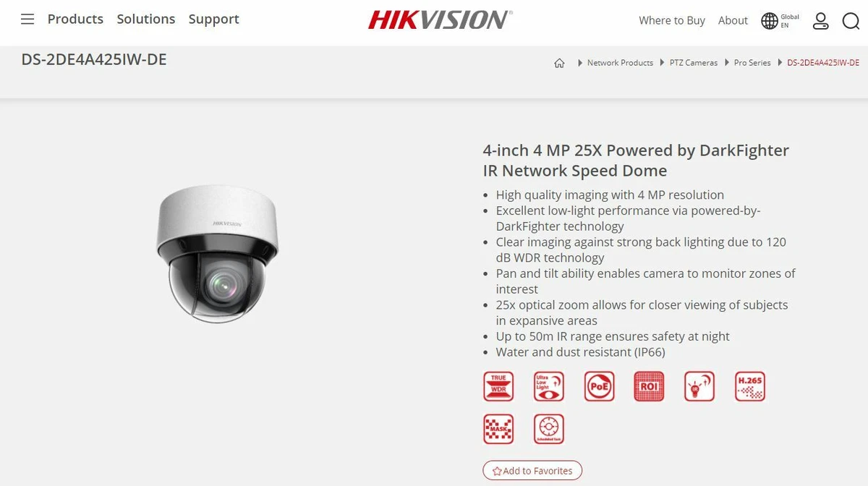Click the Scheduled Task feature icon
868x486 pixels.
[x=548, y=429]
